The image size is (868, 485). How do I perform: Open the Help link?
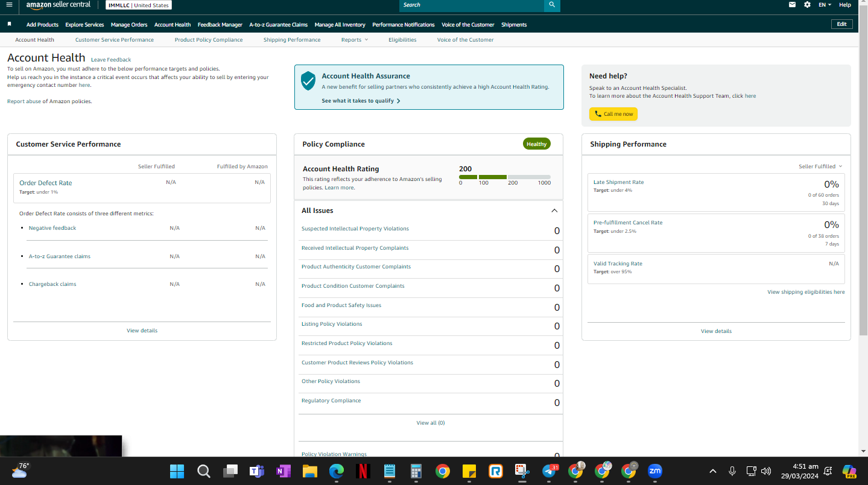click(x=845, y=5)
